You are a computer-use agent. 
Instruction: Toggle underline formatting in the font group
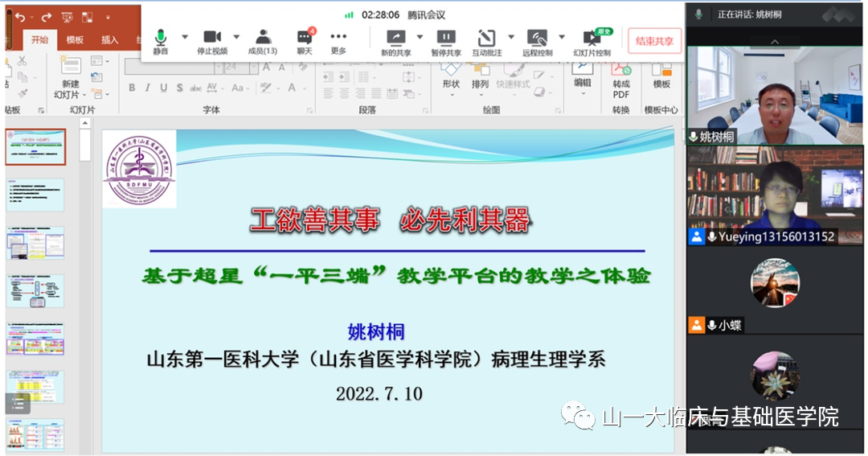pos(163,88)
